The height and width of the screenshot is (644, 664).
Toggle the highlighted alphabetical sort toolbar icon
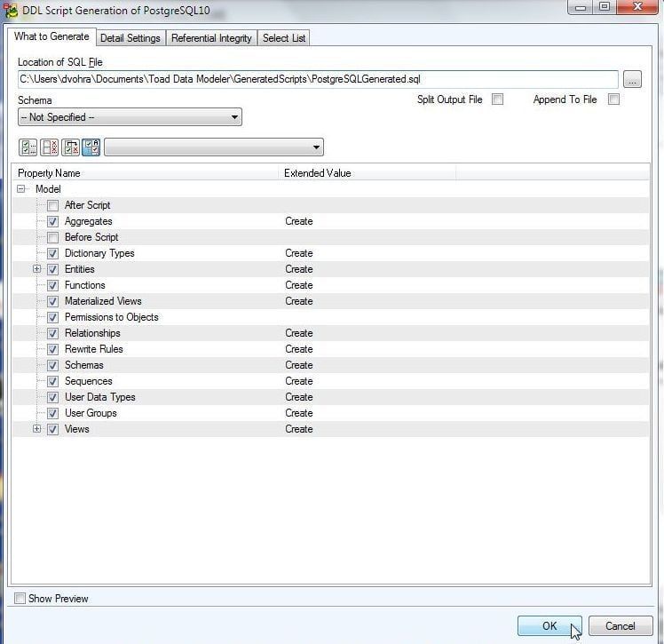pos(91,147)
